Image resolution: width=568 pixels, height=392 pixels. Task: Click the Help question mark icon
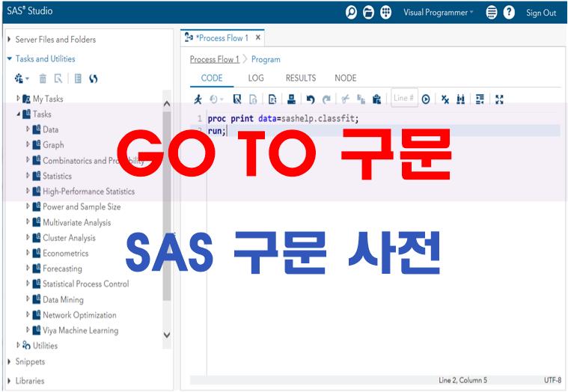(509, 12)
